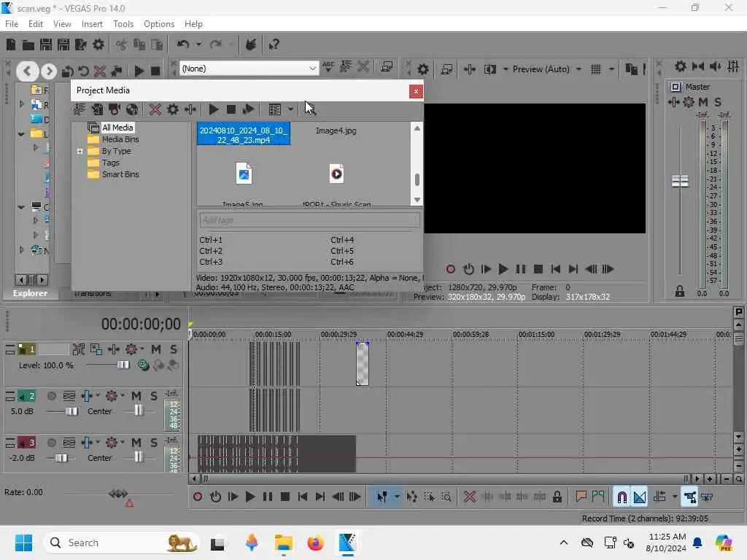Select Tags folder in media tree
This screenshot has width=747, height=560.
[111, 163]
